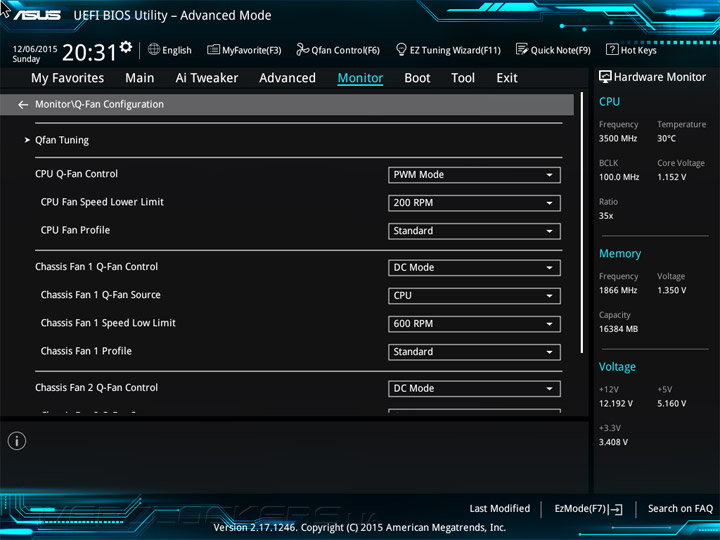Click the Monitor\Q-Fan Configuration breadcrumb
This screenshot has height=540, width=720.
click(99, 105)
